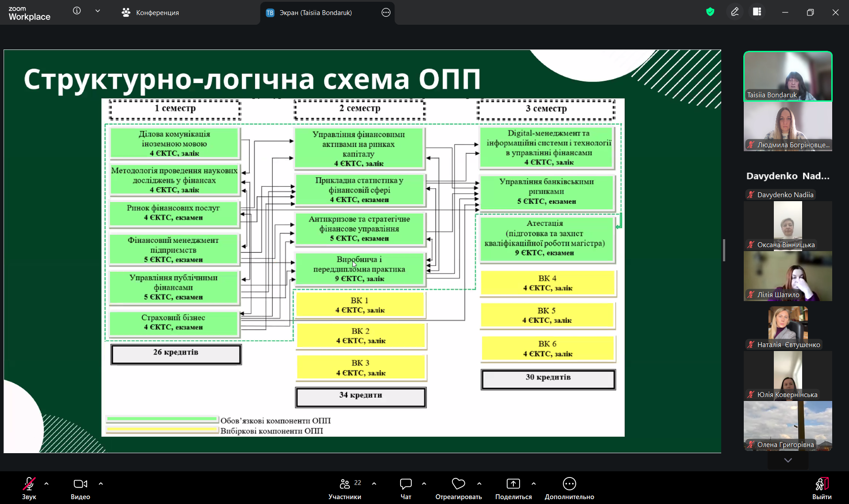The width and height of the screenshot is (849, 504).
Task: Open the Дополнительно more options menu
Action: 569,488
